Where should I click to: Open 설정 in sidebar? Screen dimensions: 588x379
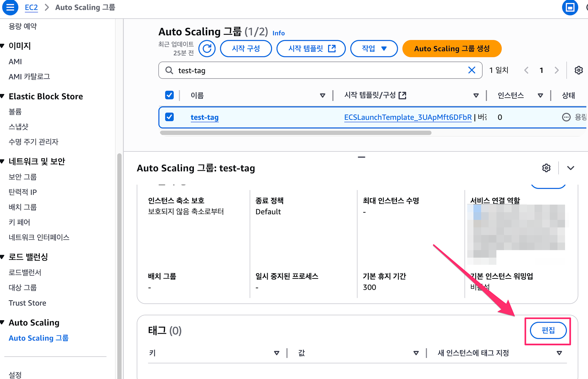click(x=15, y=375)
